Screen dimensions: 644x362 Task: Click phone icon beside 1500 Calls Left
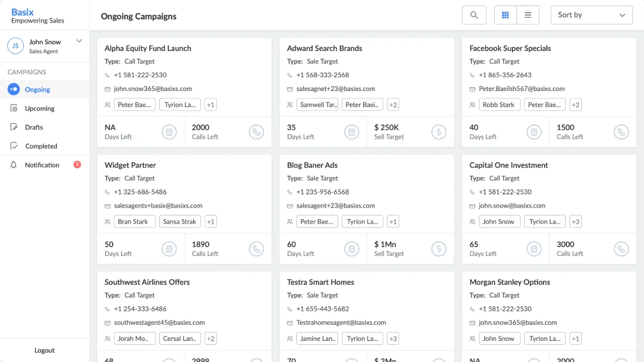click(621, 132)
